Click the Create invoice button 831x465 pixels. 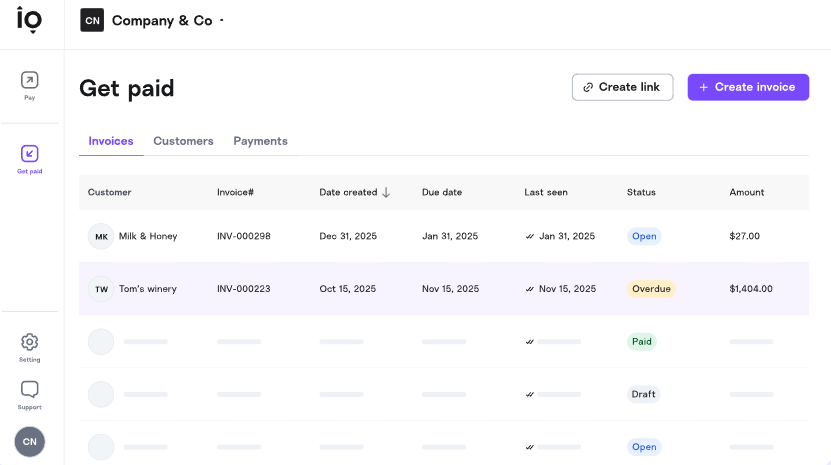coord(748,87)
